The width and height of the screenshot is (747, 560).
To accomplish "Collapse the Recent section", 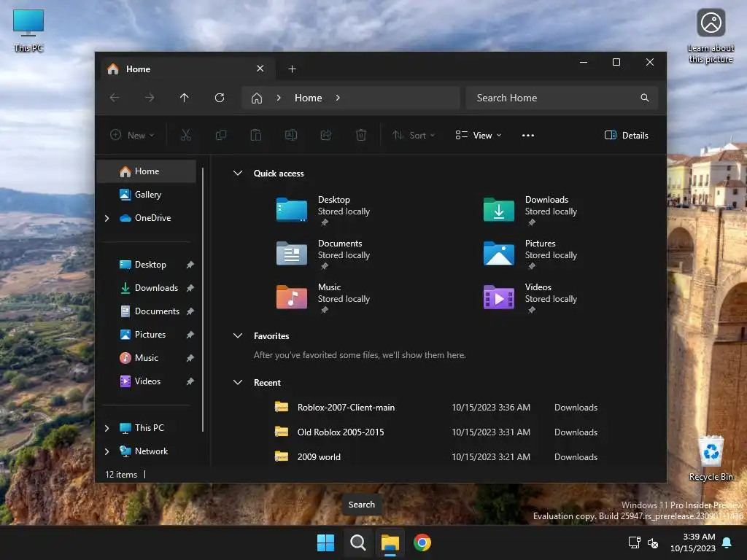I will tap(238, 382).
